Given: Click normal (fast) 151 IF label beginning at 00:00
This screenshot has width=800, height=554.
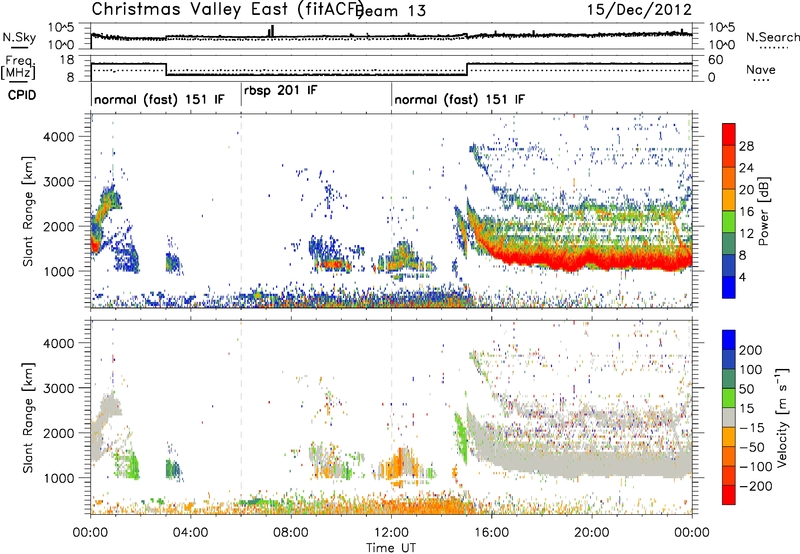Looking at the screenshot, I should [x=159, y=99].
